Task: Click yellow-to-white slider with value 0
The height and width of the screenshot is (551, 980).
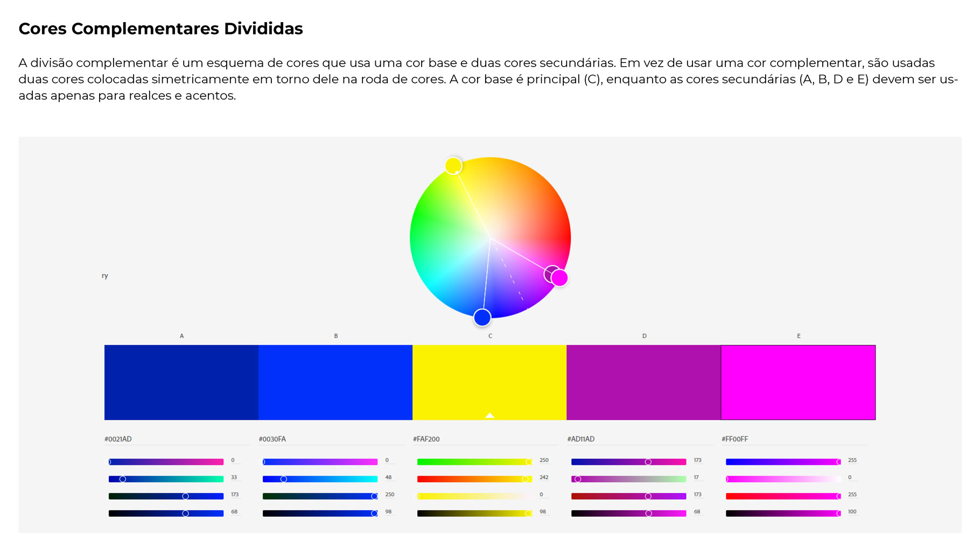Action: point(474,496)
